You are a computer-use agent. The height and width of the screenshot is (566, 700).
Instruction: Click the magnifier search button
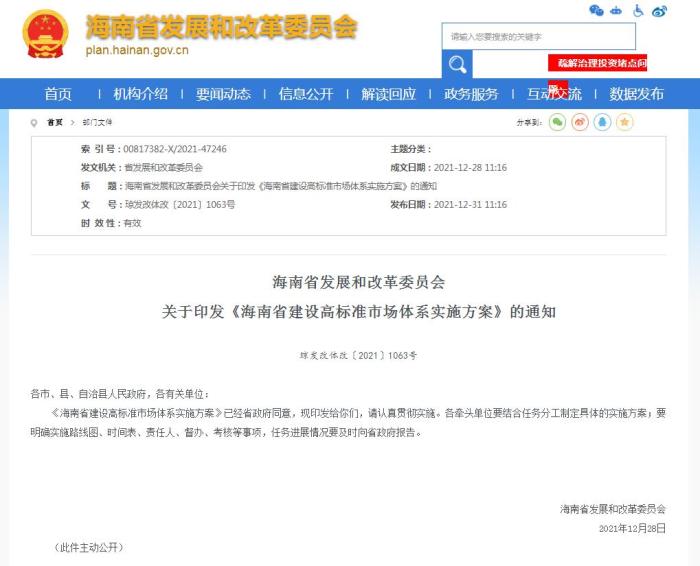pyautogui.click(x=457, y=64)
